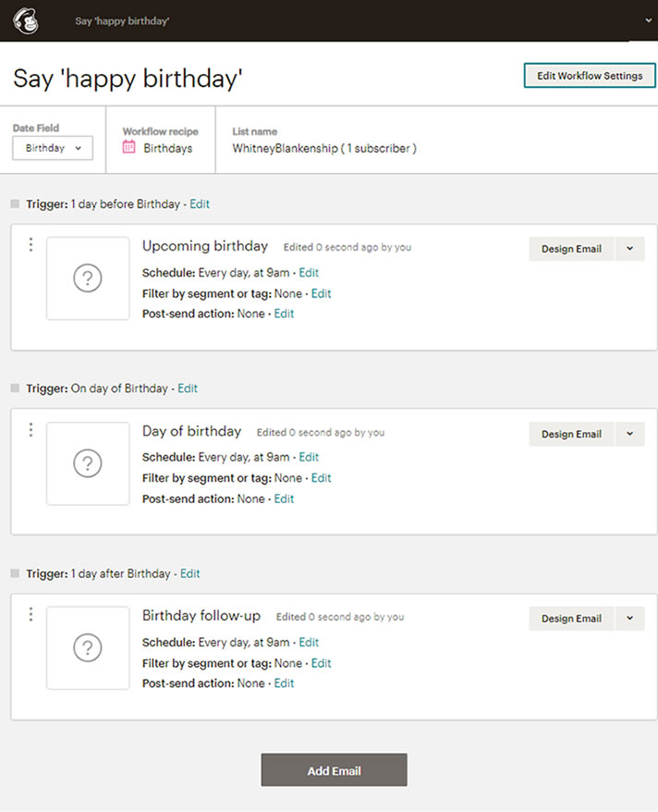Expand the arrow next to Upcoming birthday Design Email
Viewport: 658px width, 812px height.
[629, 249]
